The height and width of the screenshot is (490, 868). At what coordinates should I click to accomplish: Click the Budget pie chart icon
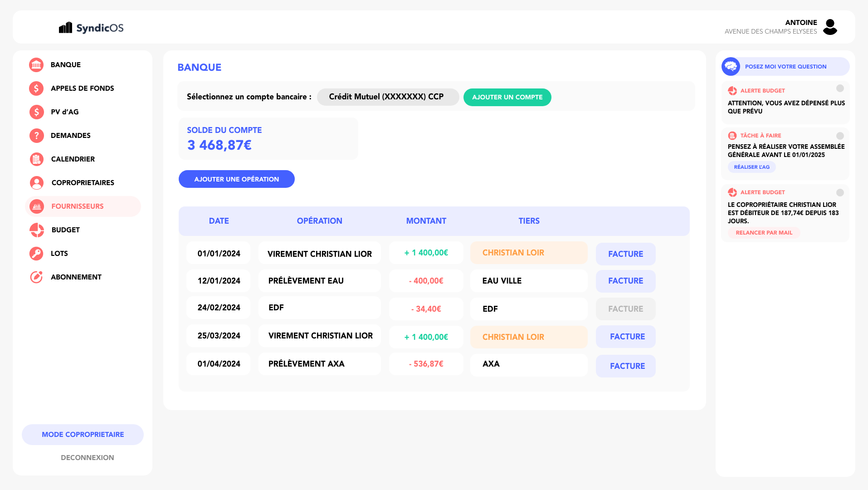pos(36,230)
